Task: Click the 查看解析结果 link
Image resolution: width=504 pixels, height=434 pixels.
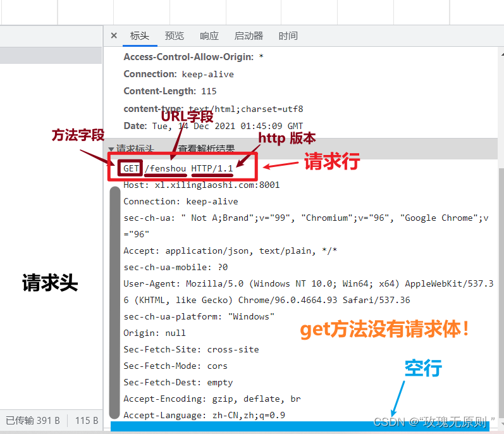Action: [x=206, y=149]
